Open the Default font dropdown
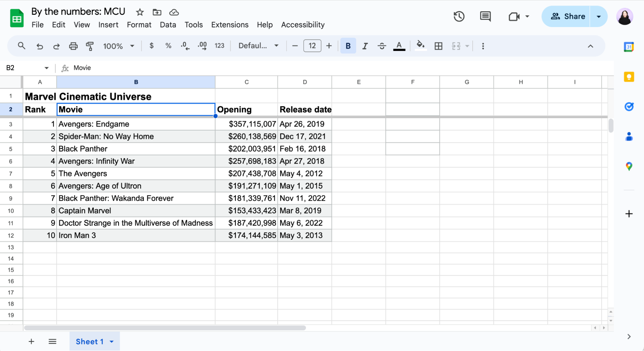 (257, 46)
